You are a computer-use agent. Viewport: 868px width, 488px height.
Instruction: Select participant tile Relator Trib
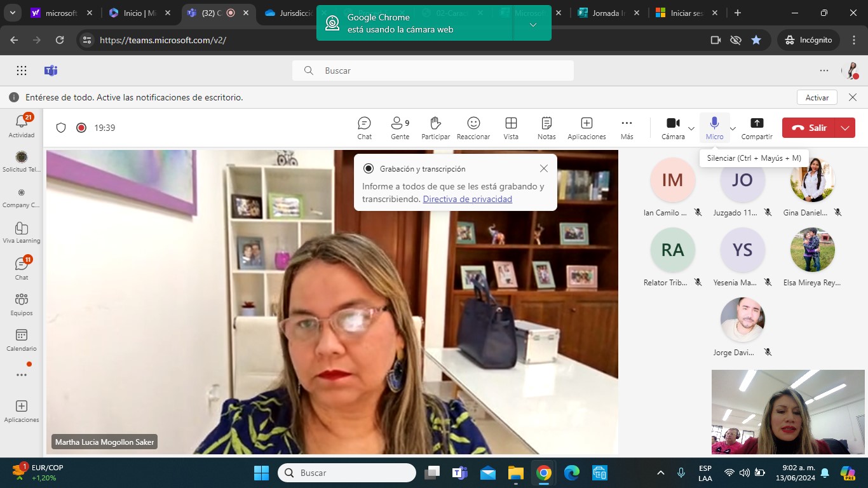click(x=673, y=257)
